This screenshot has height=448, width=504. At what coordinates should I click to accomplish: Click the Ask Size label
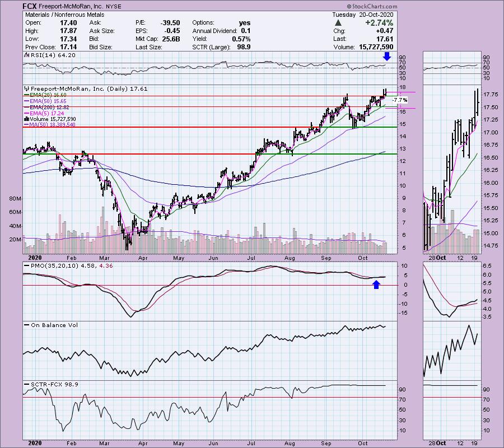tap(101, 31)
